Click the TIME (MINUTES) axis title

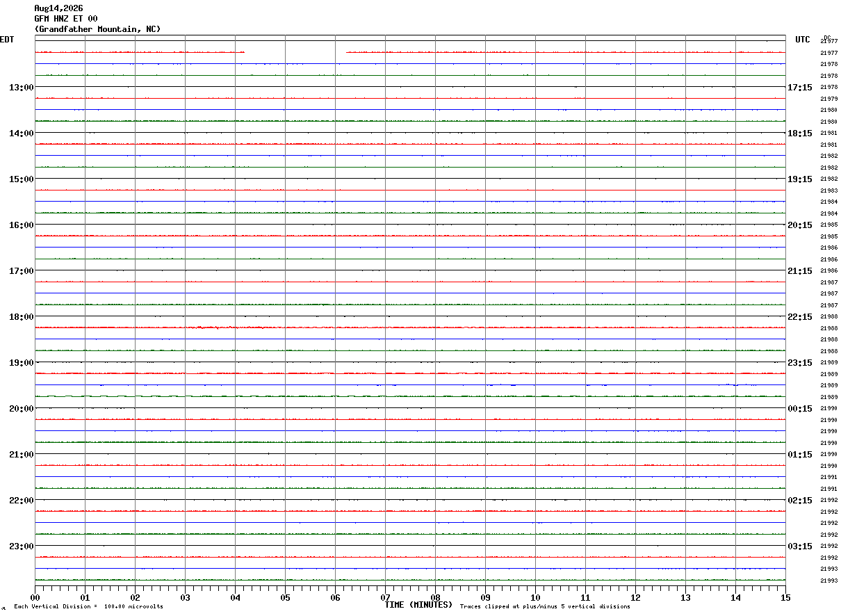pos(419,605)
